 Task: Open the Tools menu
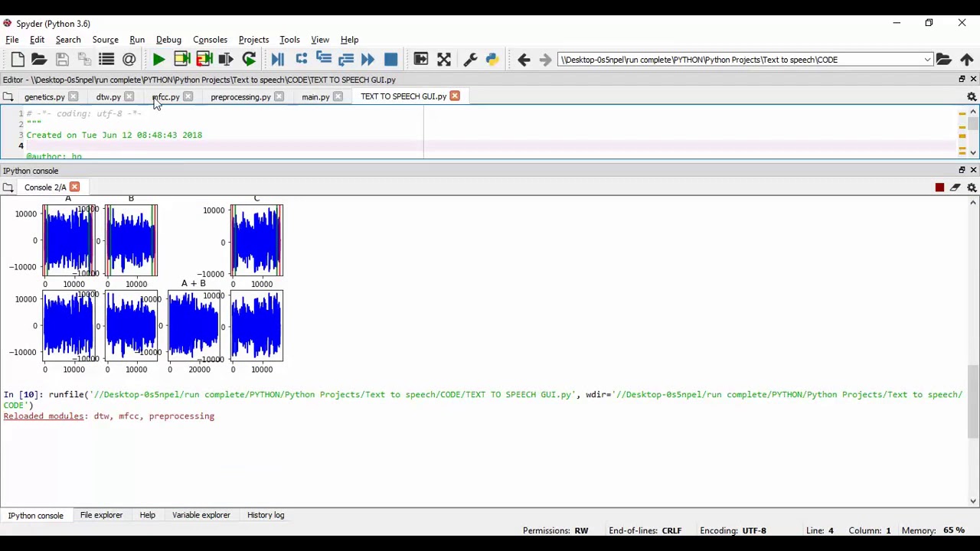(x=289, y=40)
